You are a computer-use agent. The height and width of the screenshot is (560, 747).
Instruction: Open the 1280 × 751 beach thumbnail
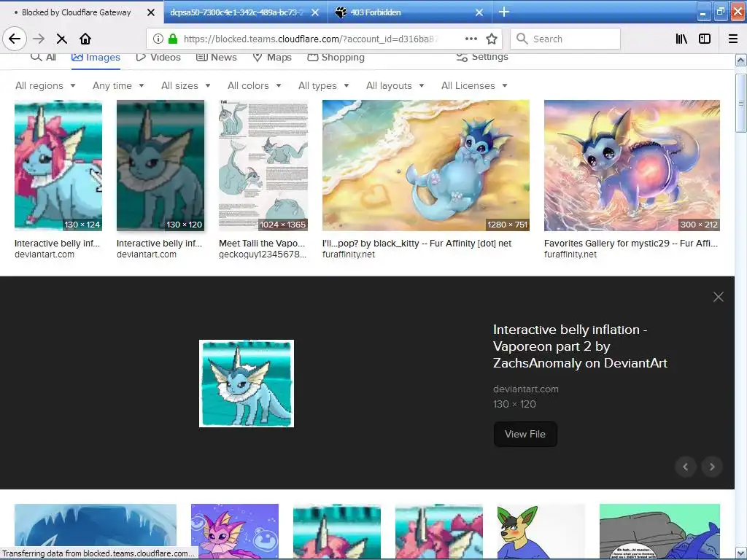tap(426, 166)
